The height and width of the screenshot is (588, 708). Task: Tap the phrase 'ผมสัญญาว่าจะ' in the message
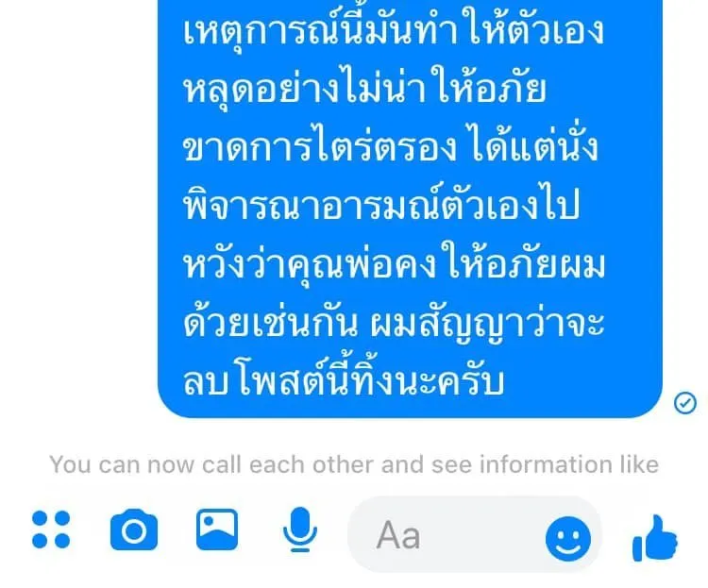click(487, 323)
